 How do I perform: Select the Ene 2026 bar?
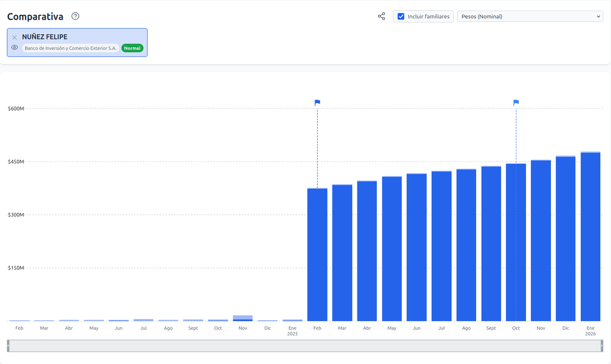591,236
